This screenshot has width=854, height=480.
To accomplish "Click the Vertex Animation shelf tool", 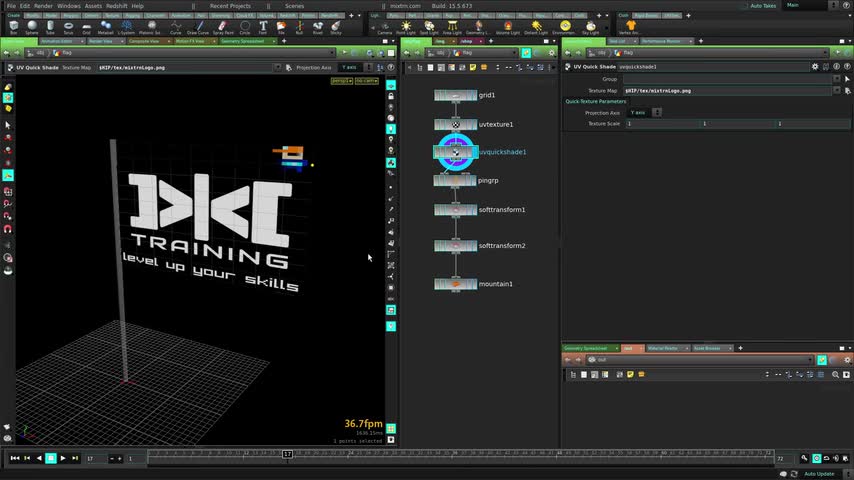I will [x=630, y=27].
